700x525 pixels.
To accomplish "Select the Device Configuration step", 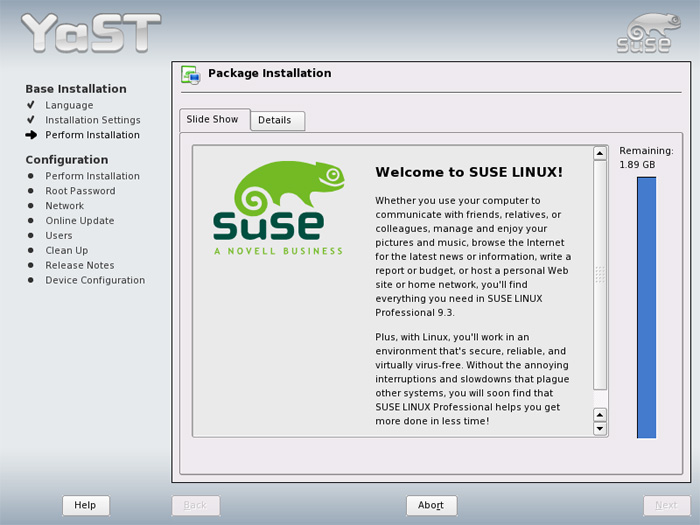I will point(95,280).
